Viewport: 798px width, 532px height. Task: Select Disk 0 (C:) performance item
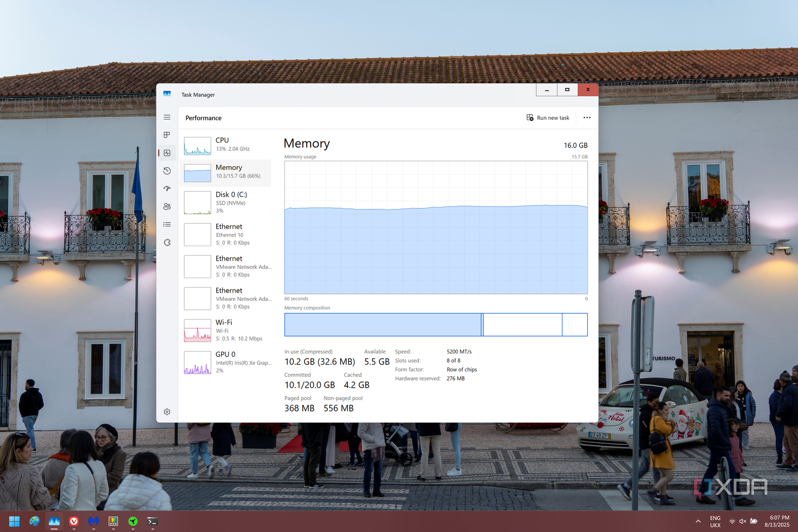click(227, 202)
